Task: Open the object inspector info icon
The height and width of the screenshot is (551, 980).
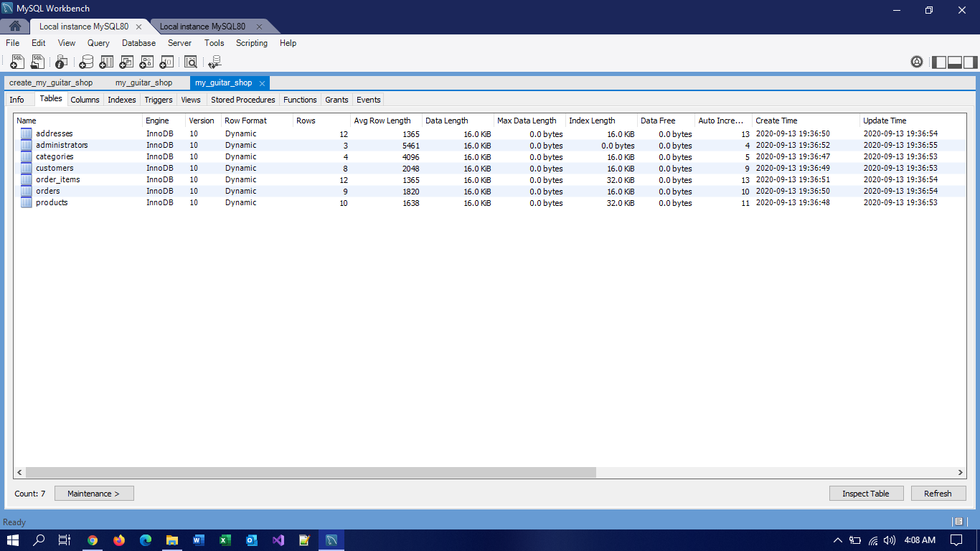Action: tap(62, 62)
